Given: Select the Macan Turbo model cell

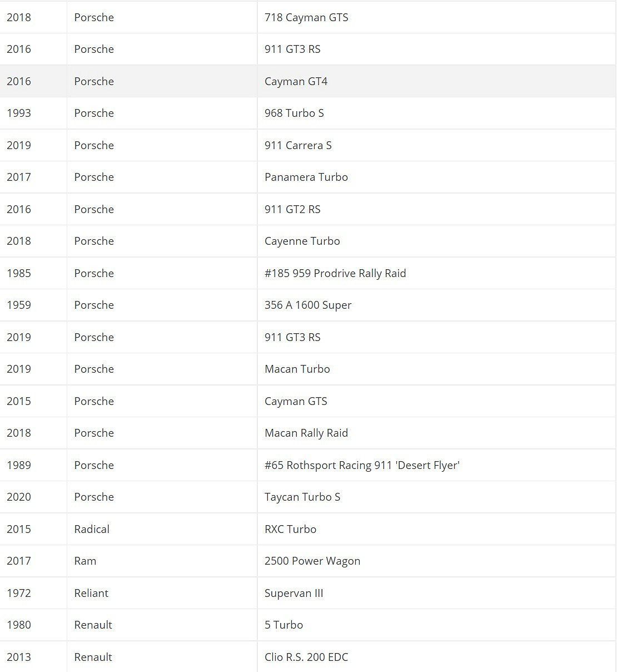Looking at the screenshot, I should click(x=297, y=369).
